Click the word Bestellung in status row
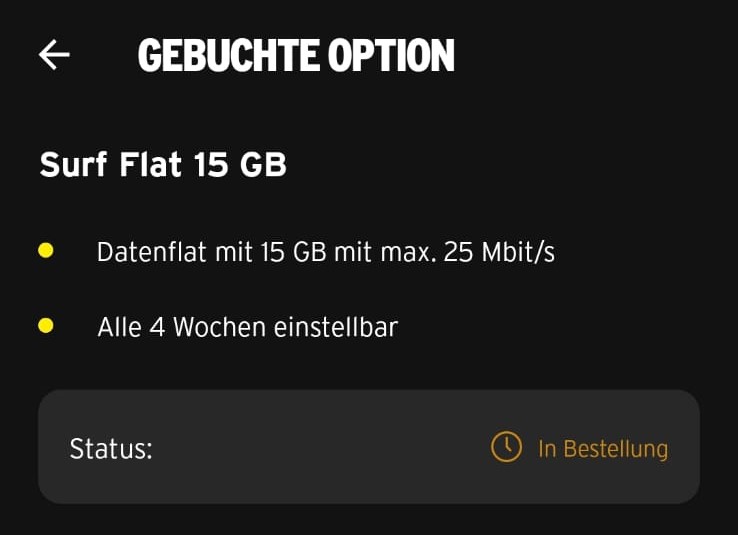Viewport: 738px width, 535px height. pyautogui.click(x=615, y=449)
